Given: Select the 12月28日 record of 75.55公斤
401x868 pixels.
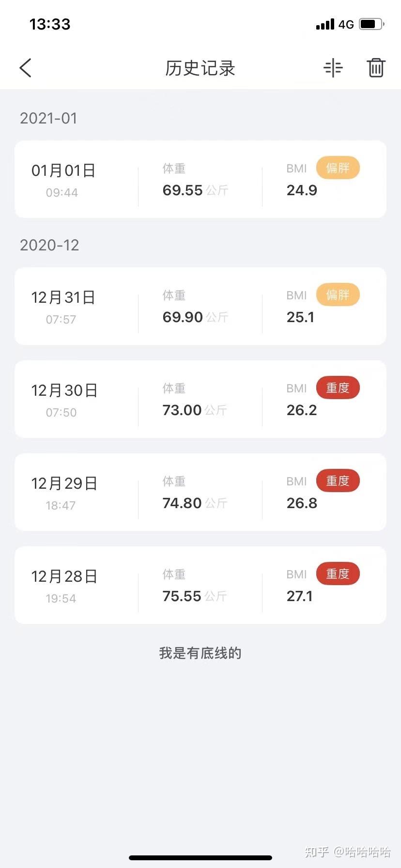Looking at the screenshot, I should coord(200,585).
